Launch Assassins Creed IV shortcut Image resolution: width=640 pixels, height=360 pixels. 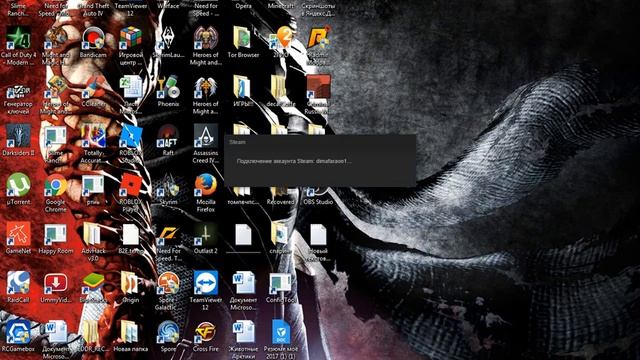[x=205, y=137]
